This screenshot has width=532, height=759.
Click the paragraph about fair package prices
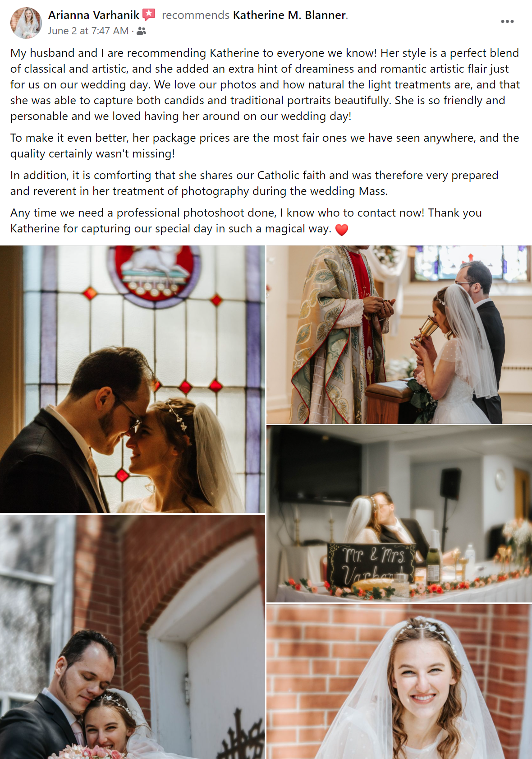coord(265,146)
